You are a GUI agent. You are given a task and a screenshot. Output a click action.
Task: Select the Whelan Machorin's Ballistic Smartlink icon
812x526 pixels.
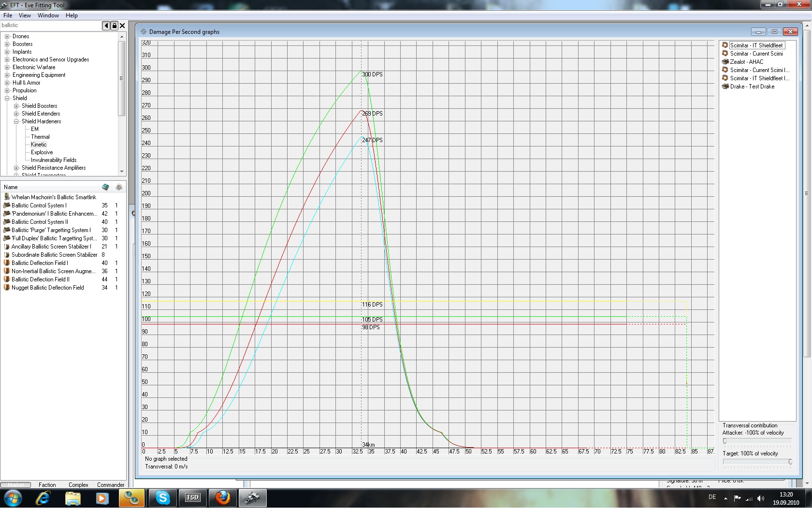tap(7, 197)
